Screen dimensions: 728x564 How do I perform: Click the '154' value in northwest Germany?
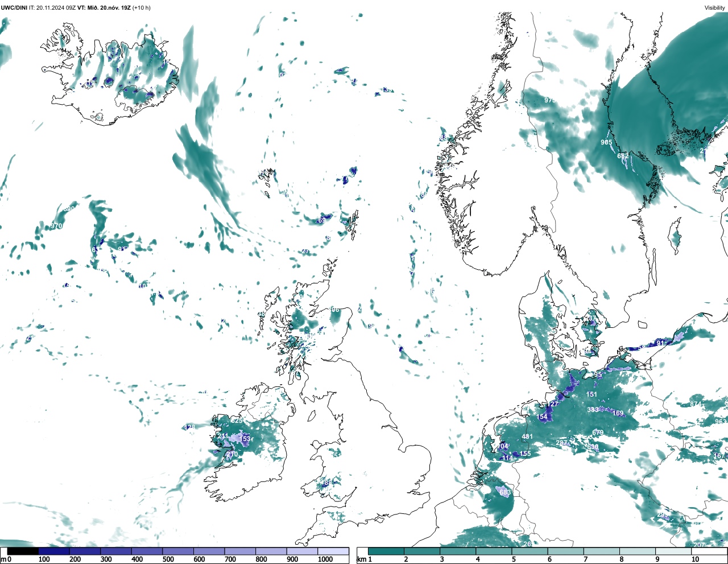(542, 417)
